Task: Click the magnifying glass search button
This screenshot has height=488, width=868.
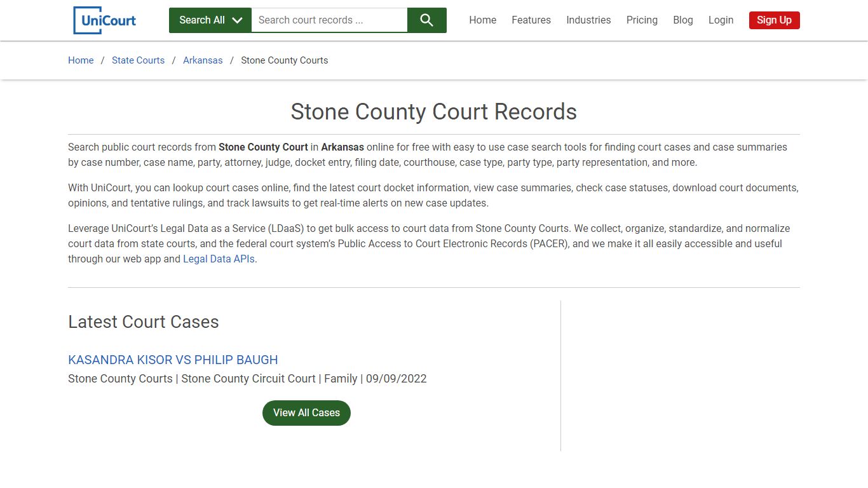Action: pos(426,20)
